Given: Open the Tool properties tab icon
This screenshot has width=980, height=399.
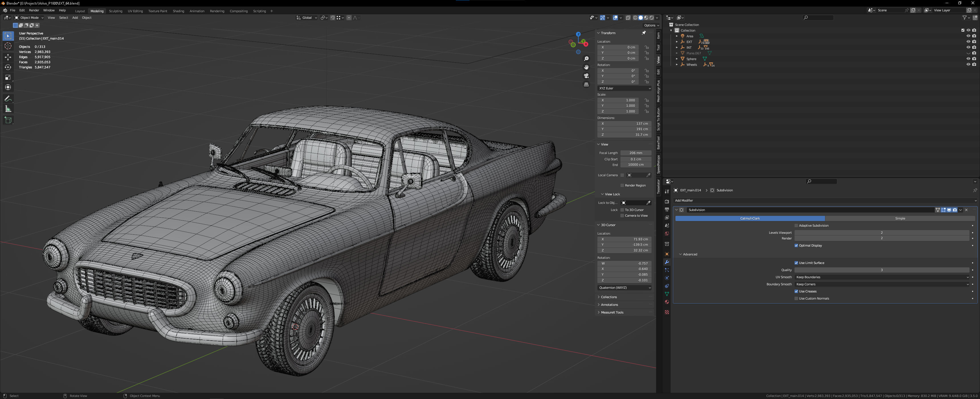Looking at the screenshot, I should pos(667,191).
